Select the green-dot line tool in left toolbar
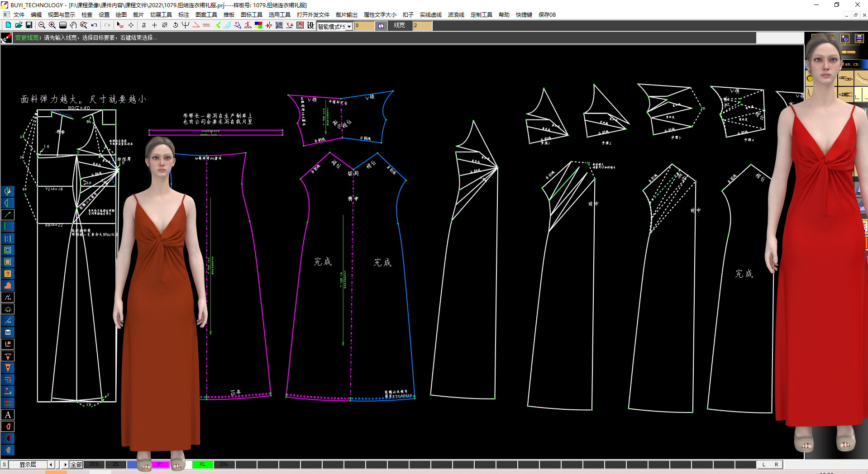868x474 pixels. [x=8, y=215]
